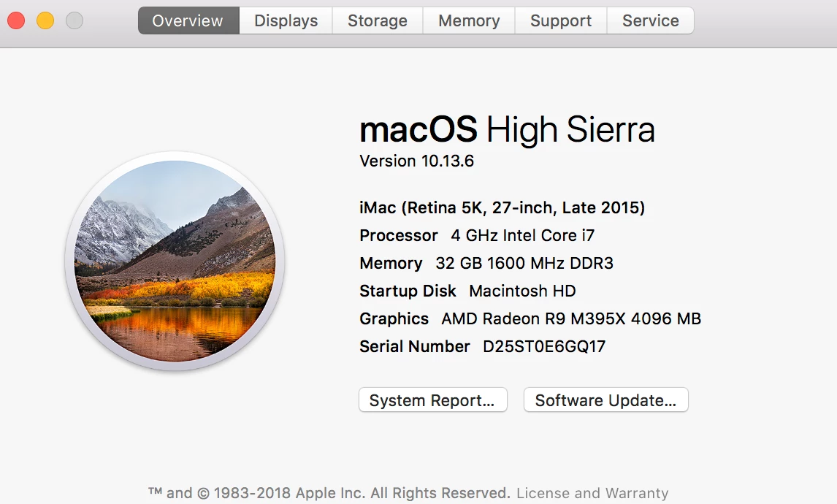Switch to the Memory tab
Viewport: 837px width, 504px height.
pyautogui.click(x=469, y=21)
